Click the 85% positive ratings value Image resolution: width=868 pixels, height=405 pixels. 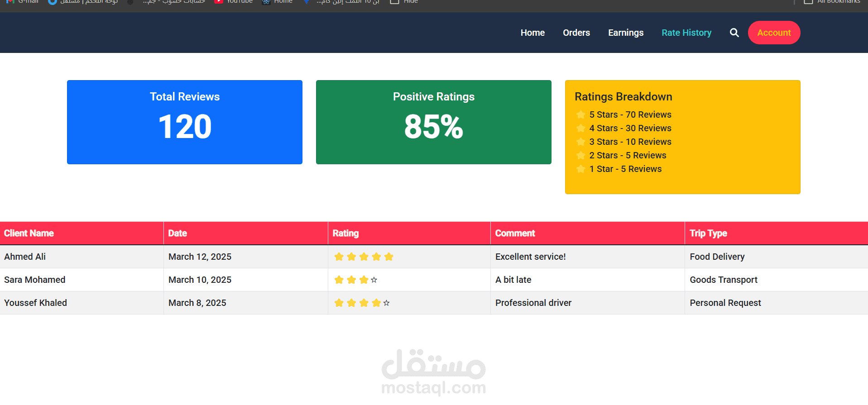click(434, 127)
